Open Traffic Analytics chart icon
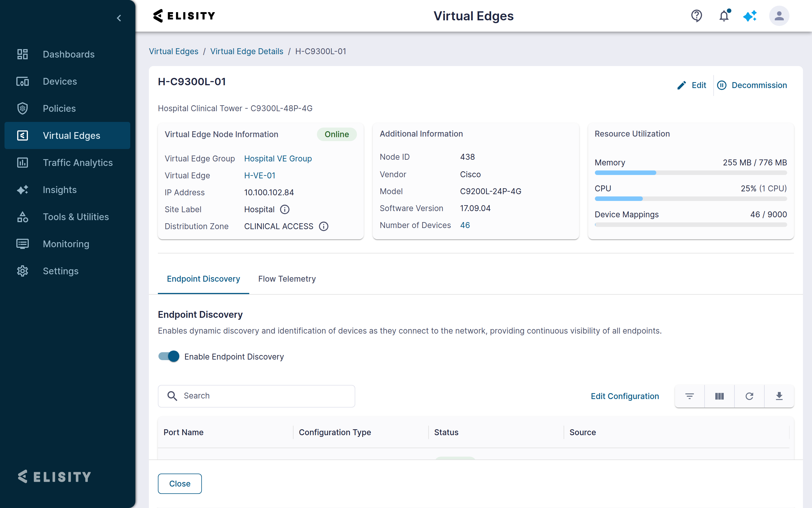This screenshot has height=508, width=812. pyautogui.click(x=23, y=163)
